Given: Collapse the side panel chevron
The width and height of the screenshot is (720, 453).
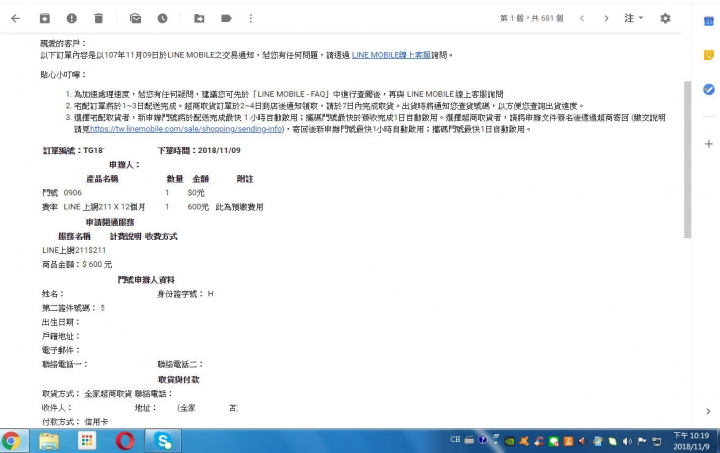Looking at the screenshot, I should coord(709,411).
